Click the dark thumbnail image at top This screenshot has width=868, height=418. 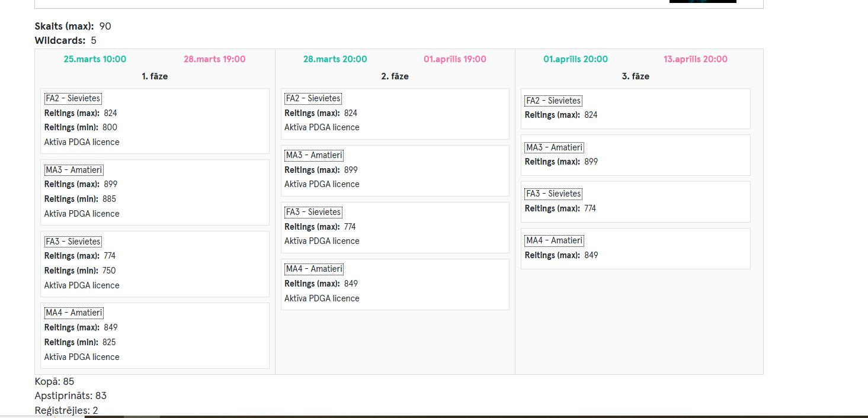coord(703,1)
